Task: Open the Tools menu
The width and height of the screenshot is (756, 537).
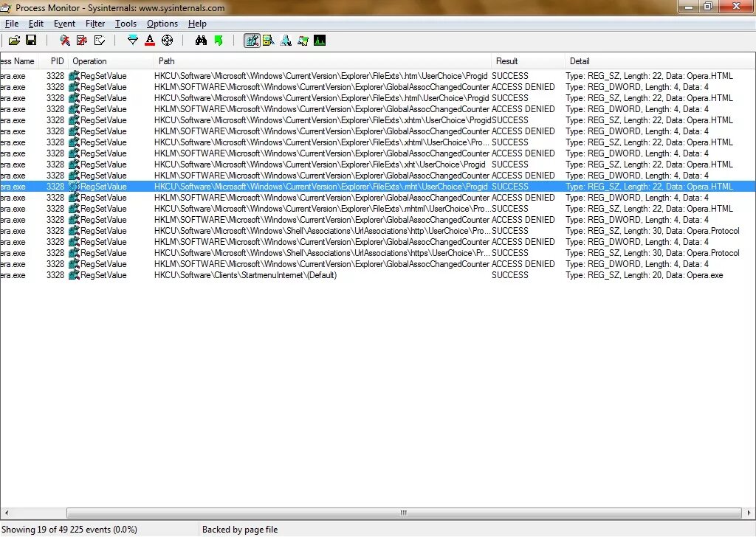Action: click(126, 24)
